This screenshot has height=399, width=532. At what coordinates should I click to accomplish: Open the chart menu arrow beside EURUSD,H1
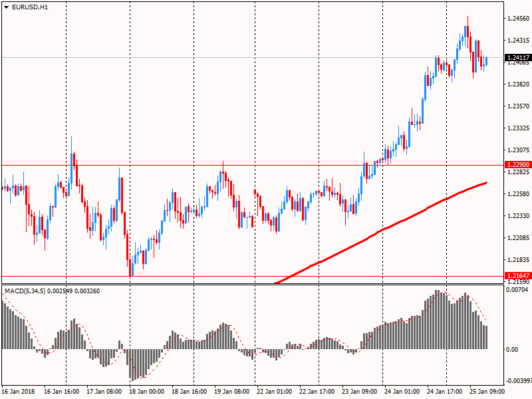(6, 7)
